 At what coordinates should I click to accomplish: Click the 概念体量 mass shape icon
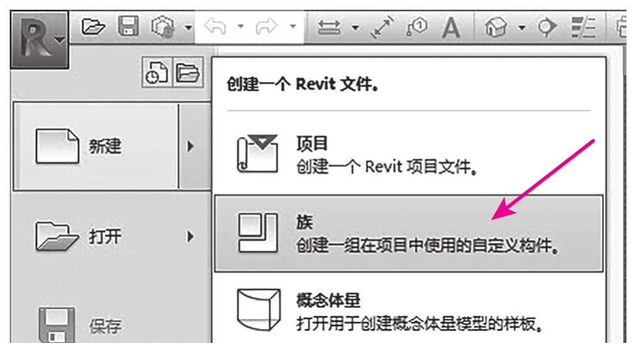[x=259, y=310]
